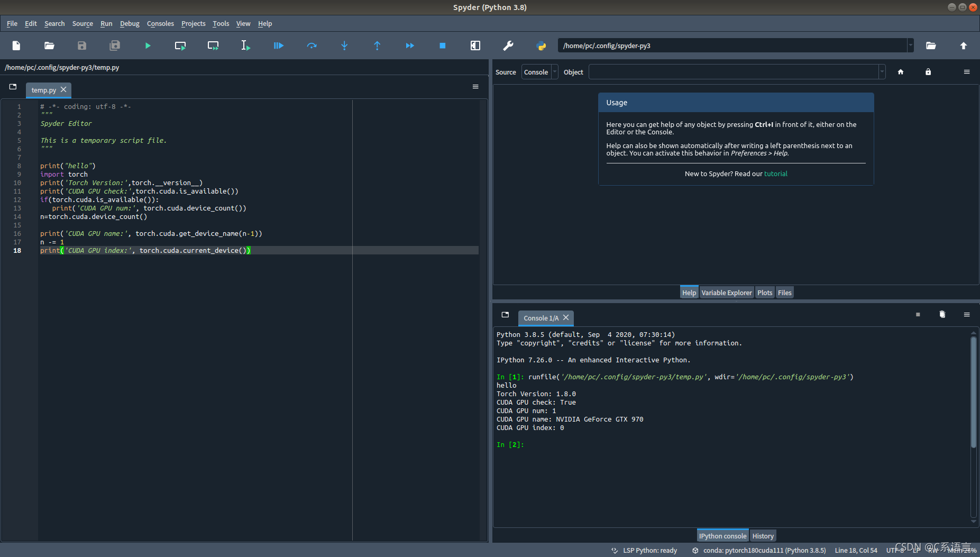Viewport: 980px width, 557px height.
Task: Go to Help pane home icon
Action: point(901,72)
